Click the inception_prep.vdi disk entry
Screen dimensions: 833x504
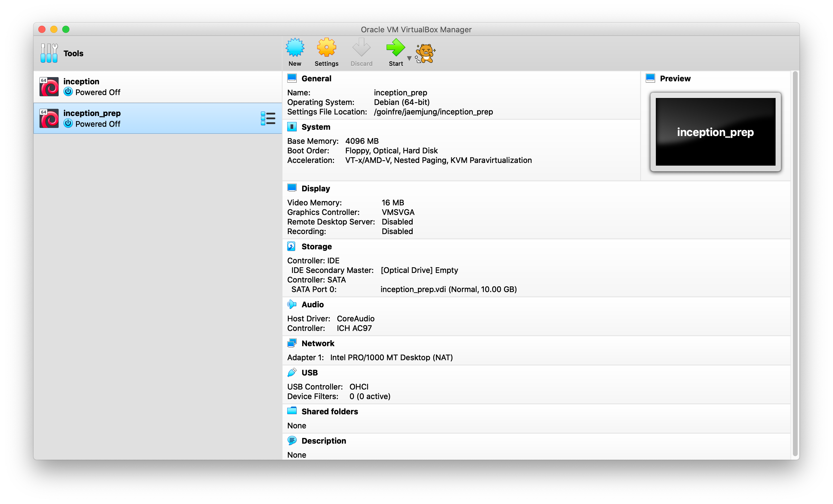point(449,289)
